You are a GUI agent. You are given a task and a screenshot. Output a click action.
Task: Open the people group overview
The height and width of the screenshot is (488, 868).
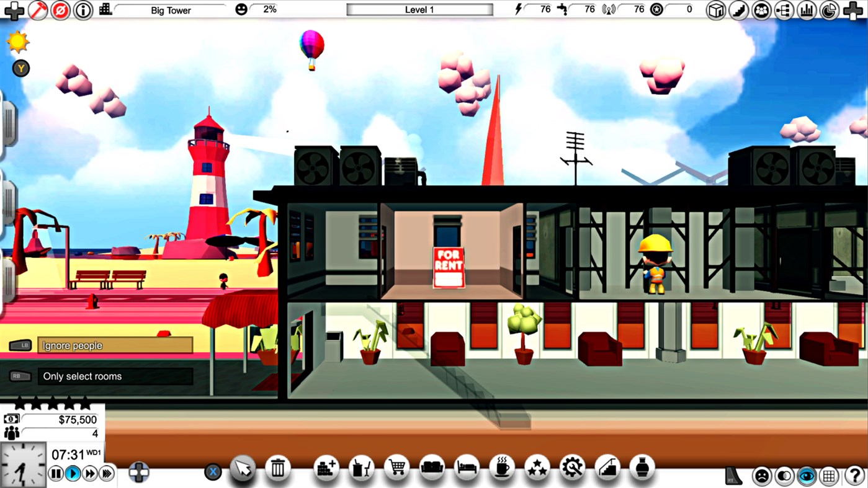(761, 11)
